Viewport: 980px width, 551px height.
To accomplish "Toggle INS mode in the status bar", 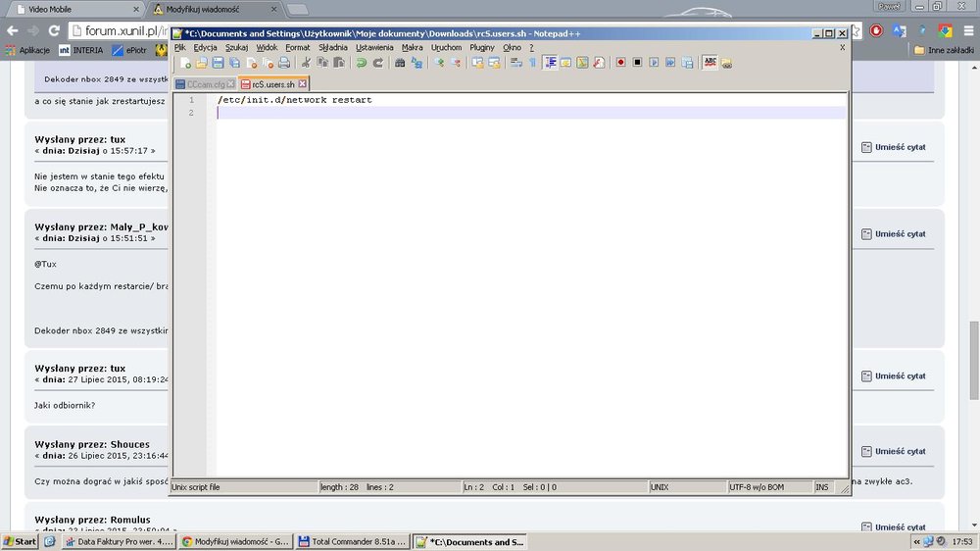I will (821, 486).
